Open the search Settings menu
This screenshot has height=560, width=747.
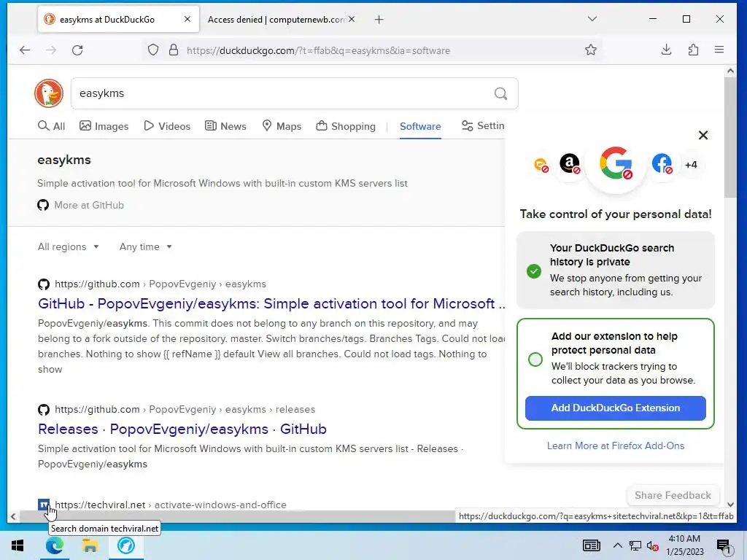483,125
